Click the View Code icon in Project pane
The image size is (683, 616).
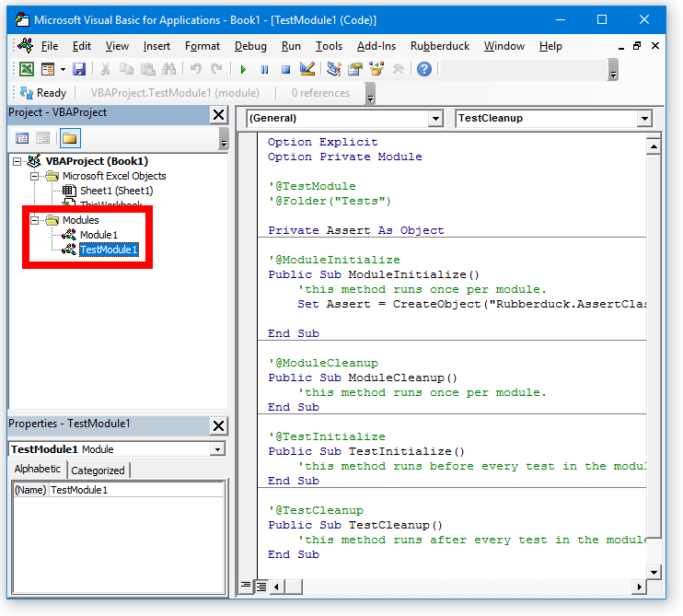22,138
